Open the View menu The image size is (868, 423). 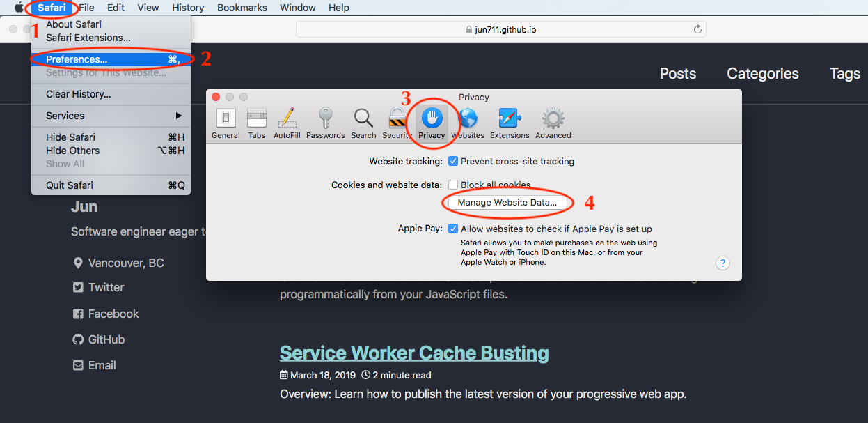(148, 8)
